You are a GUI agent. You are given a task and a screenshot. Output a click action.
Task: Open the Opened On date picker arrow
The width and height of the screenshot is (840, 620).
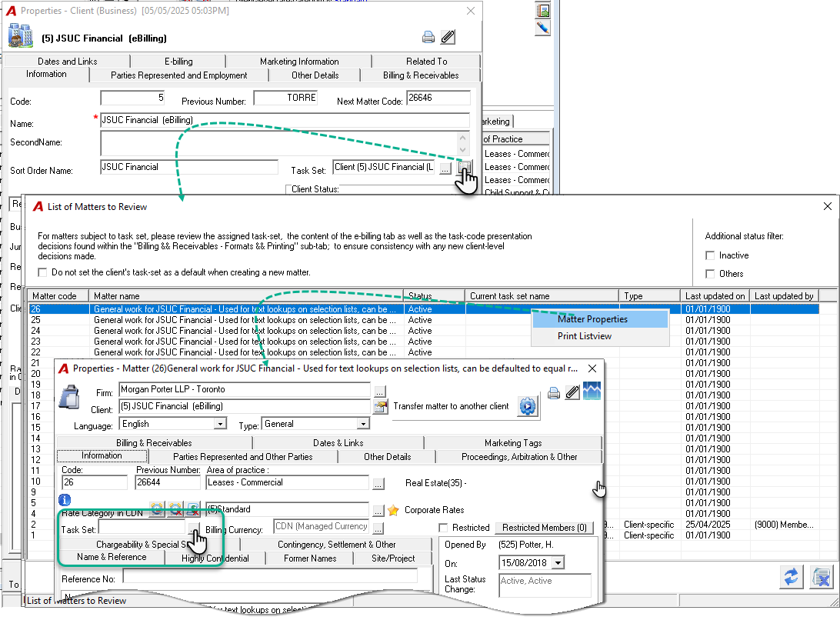pos(558,563)
